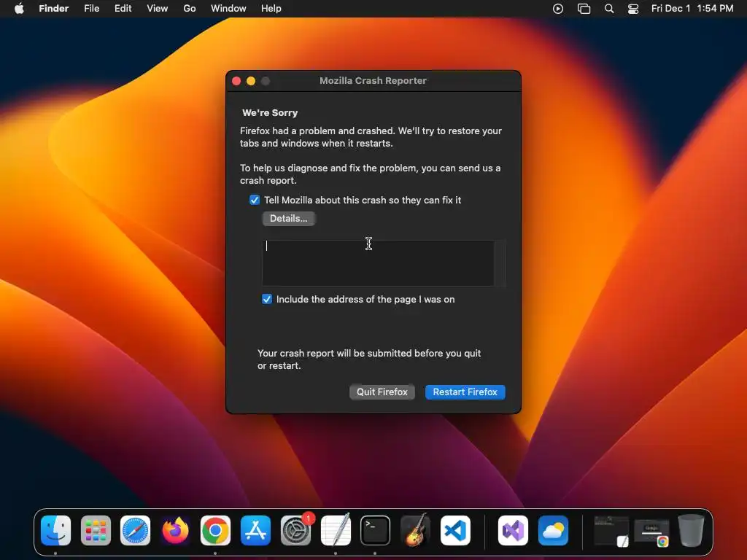This screenshot has width=747, height=560.
Task: Open the cloud weather app in Dock
Action: click(553, 531)
